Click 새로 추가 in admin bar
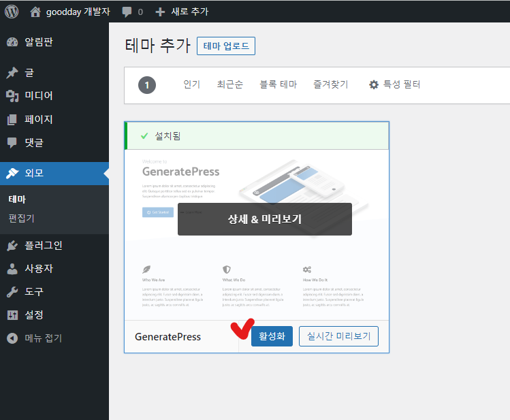 point(190,12)
